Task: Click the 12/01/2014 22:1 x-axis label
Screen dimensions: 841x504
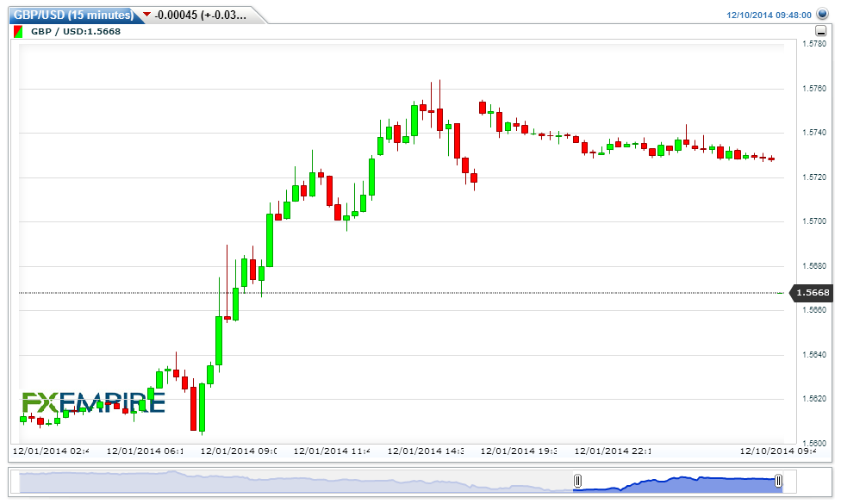Action: tap(613, 451)
